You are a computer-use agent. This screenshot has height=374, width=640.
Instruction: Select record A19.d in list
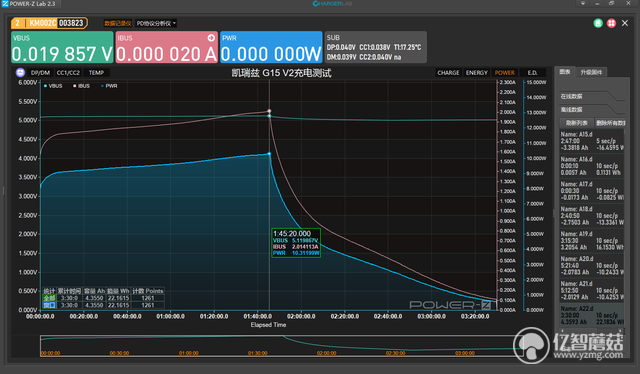point(591,240)
